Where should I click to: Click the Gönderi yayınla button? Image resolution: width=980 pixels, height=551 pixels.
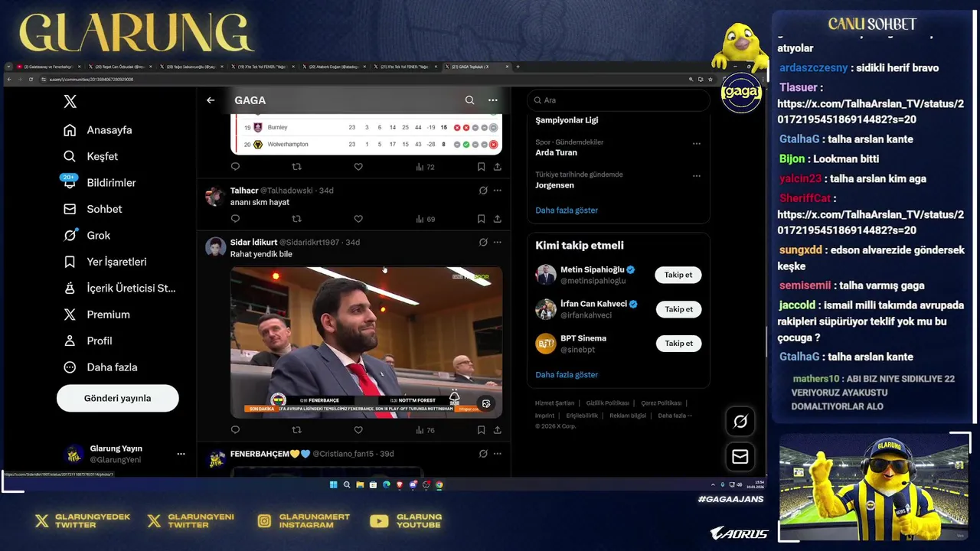[x=118, y=398]
